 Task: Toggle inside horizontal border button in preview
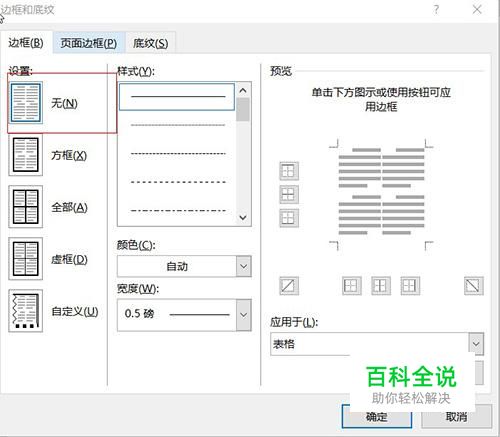(x=289, y=194)
